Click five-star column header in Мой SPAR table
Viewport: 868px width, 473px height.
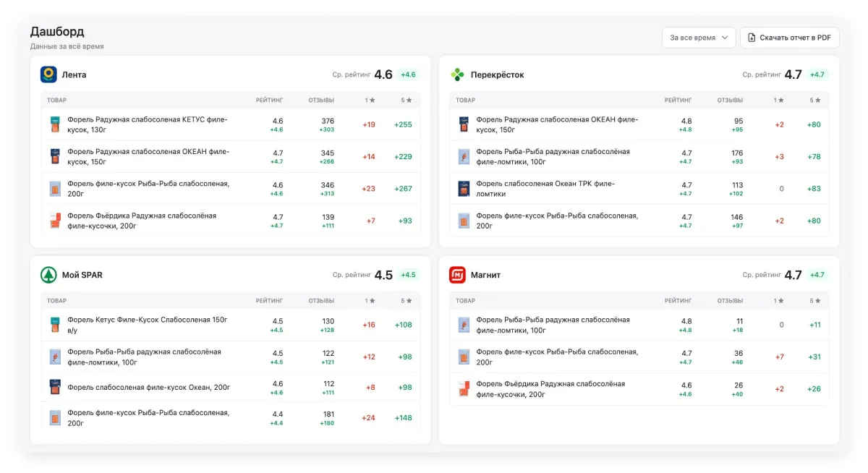coord(407,300)
